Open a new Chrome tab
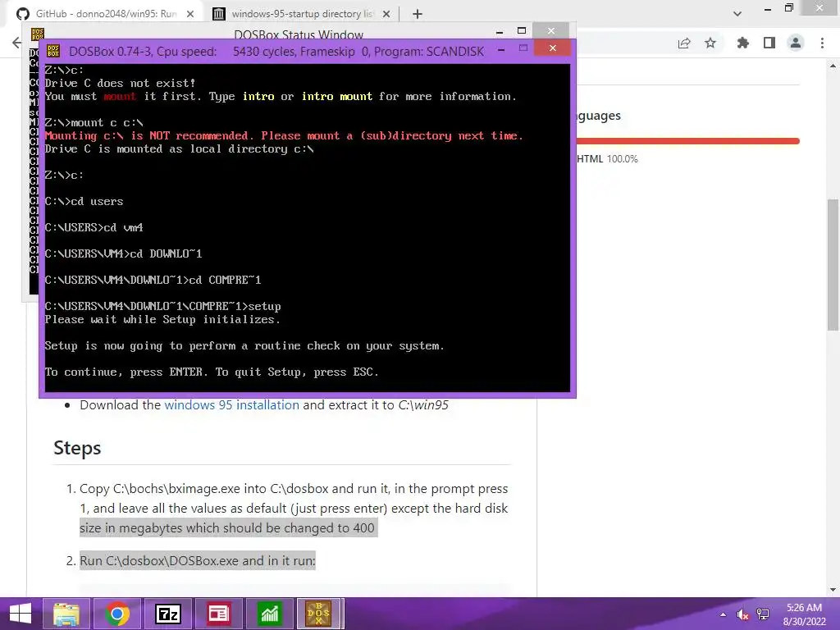Image resolution: width=840 pixels, height=630 pixels. click(x=418, y=14)
